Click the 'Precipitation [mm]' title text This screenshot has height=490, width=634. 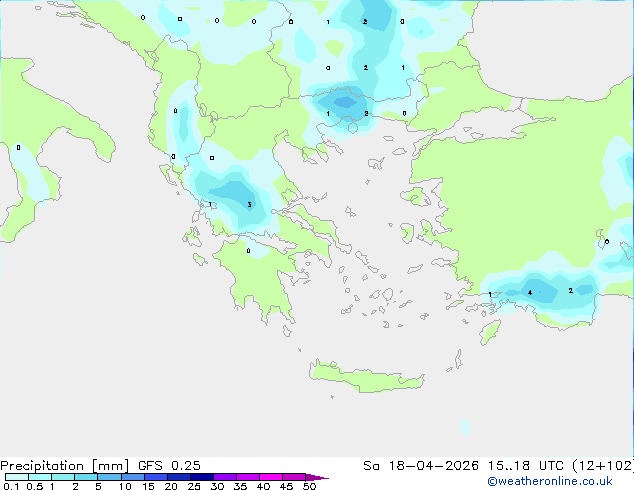[x=64, y=466]
